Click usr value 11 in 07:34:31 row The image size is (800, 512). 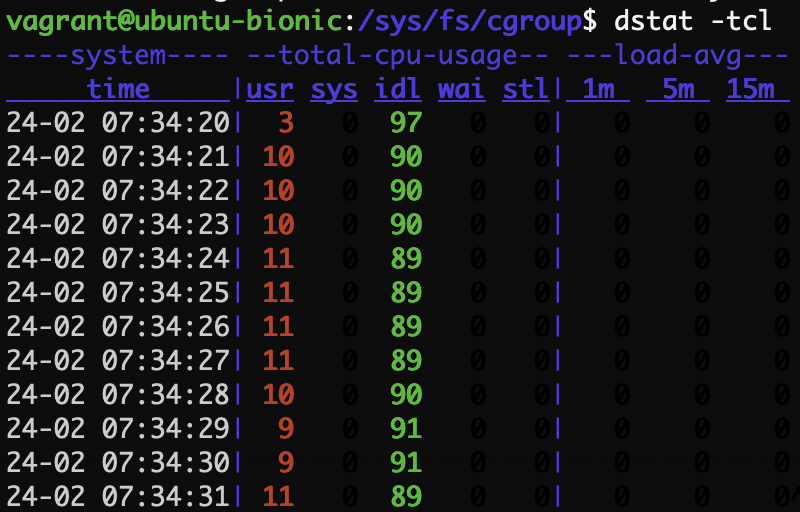(x=279, y=496)
